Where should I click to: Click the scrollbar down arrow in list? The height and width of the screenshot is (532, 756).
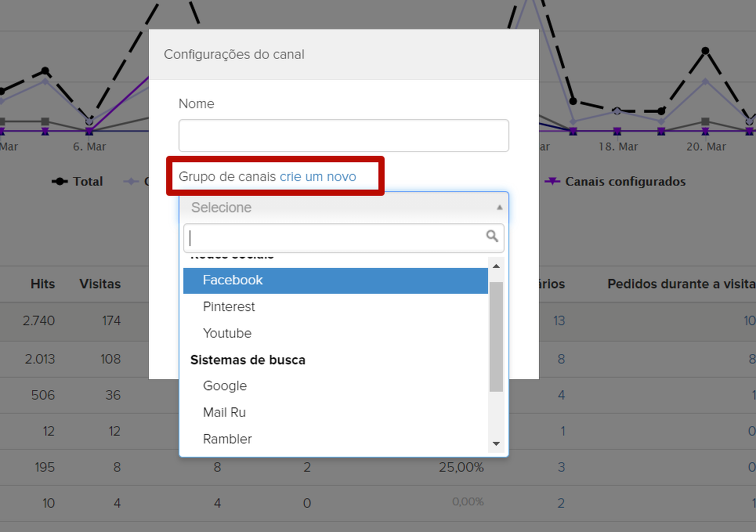pyautogui.click(x=495, y=444)
